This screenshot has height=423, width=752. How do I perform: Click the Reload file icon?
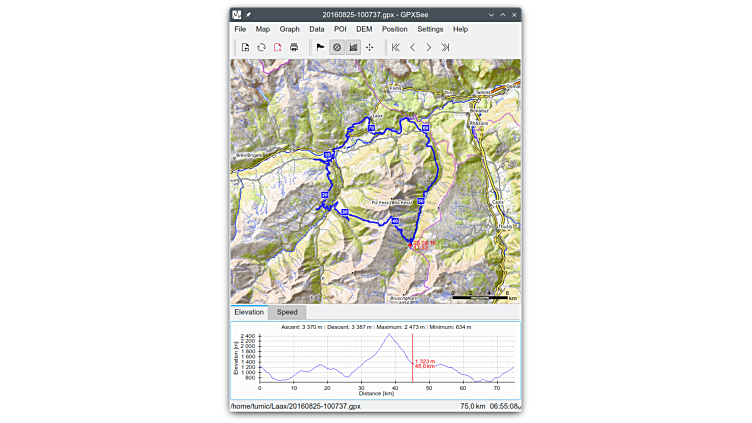[261, 47]
